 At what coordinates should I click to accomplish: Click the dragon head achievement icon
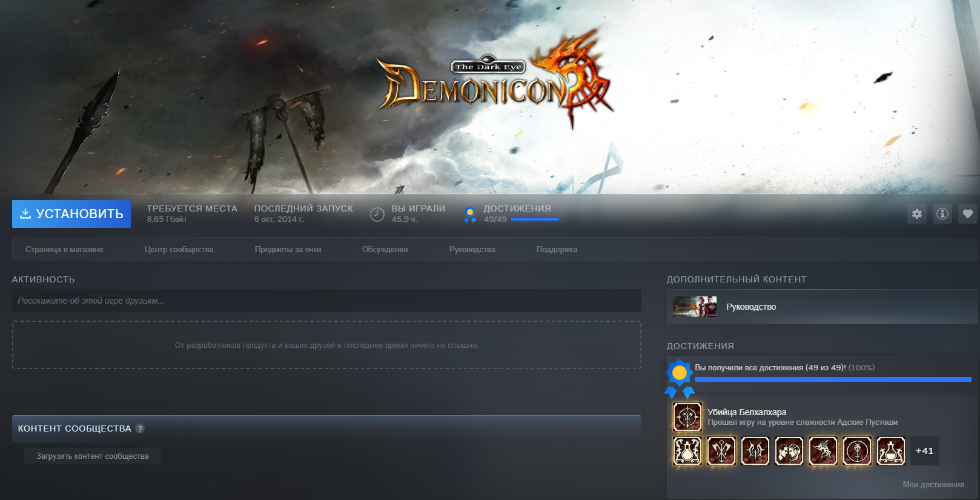(823, 451)
